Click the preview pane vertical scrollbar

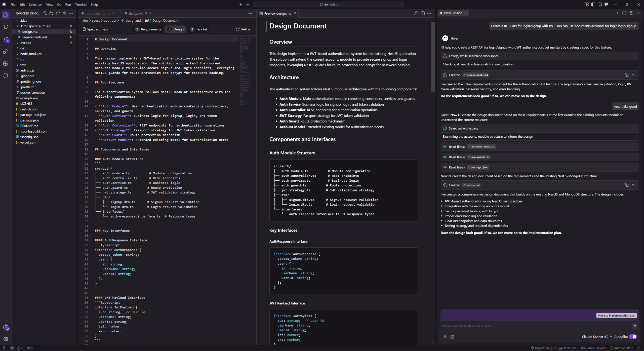coord(433,57)
